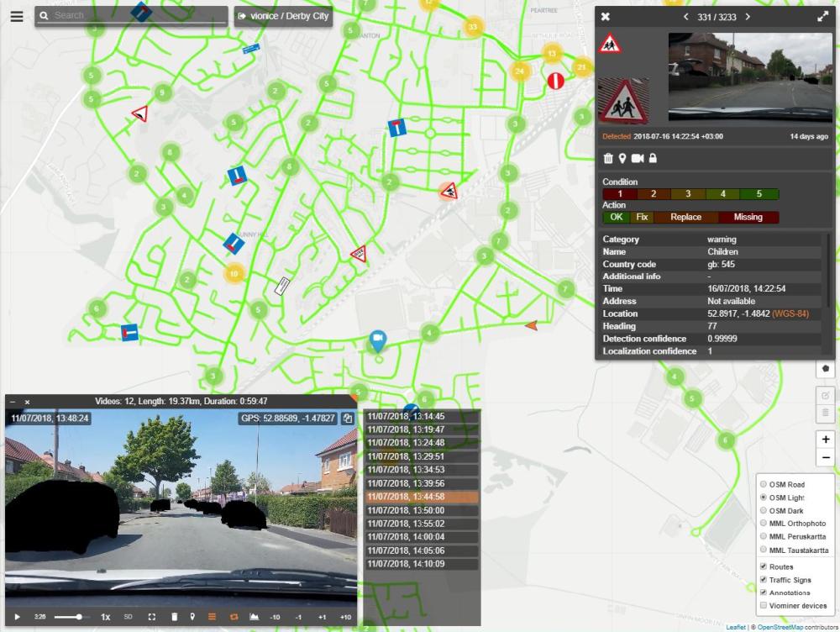The width and height of the screenshot is (840, 632).
Task: Open the hamburger main menu
Action: click(x=17, y=16)
